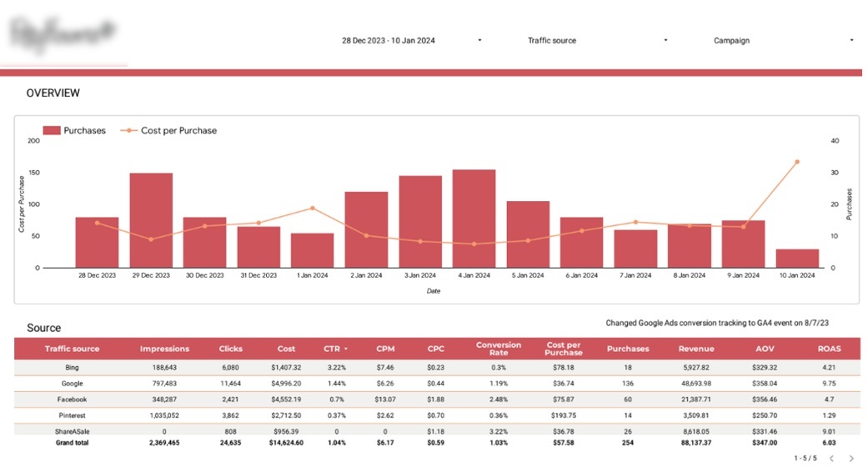
Task: Go to next table page arrow
Action: tap(850, 458)
